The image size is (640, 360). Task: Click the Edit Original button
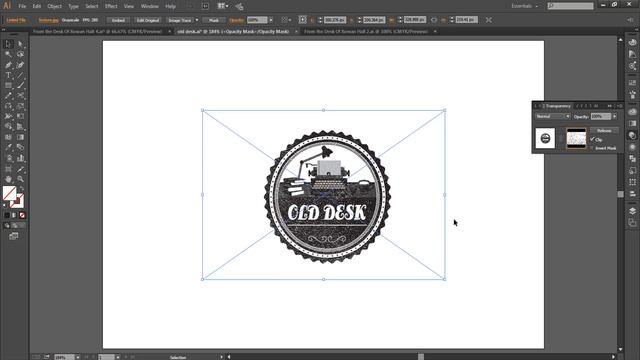pos(148,20)
